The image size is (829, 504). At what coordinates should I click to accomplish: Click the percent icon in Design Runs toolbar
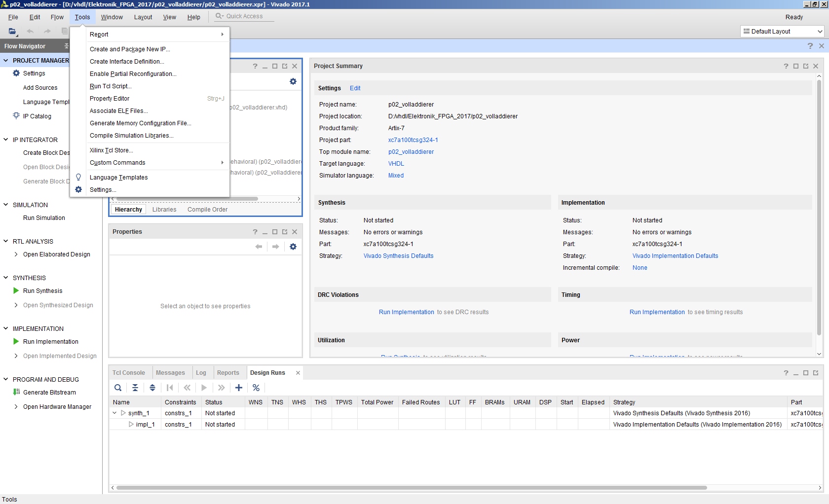pyautogui.click(x=256, y=388)
